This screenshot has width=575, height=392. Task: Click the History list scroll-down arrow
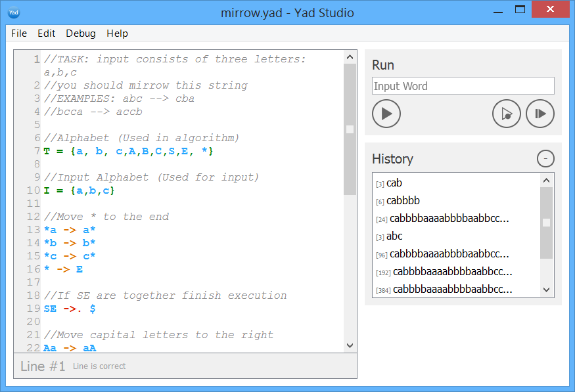(546, 289)
